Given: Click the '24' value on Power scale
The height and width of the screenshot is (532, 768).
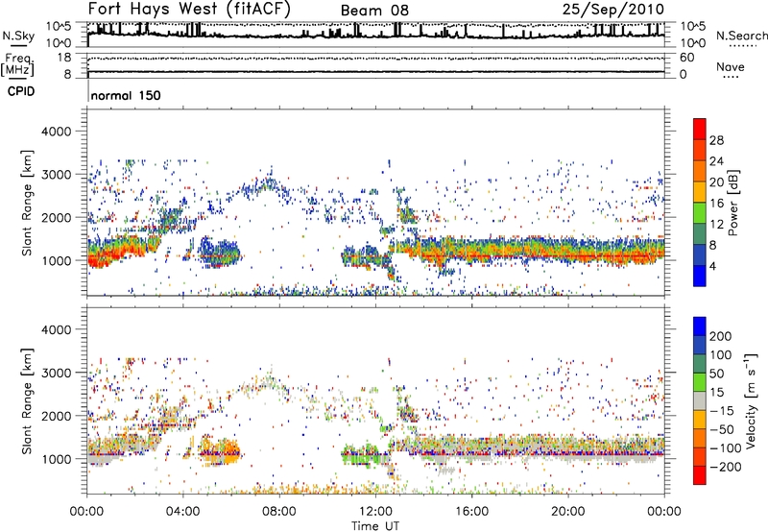Looking at the screenshot, I should 716,161.
